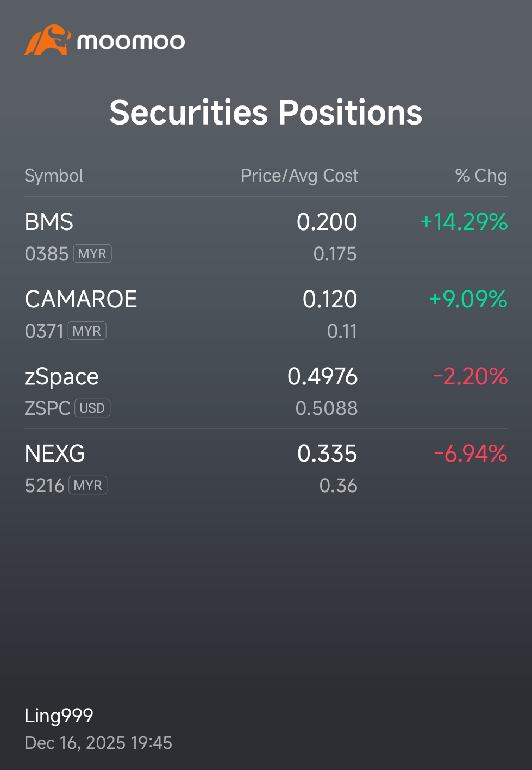Click the moomoo bull logo icon
This screenshot has width=532, height=770.
[x=48, y=40]
